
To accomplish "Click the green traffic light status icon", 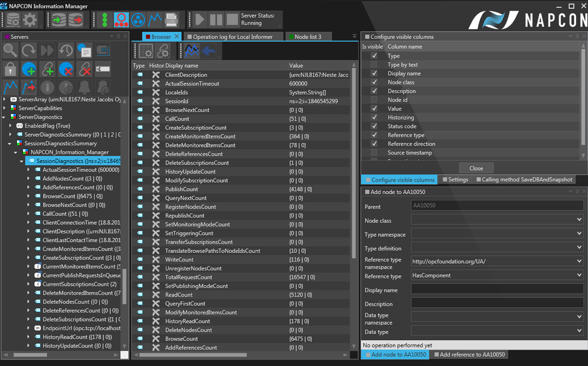I will (104, 20).
